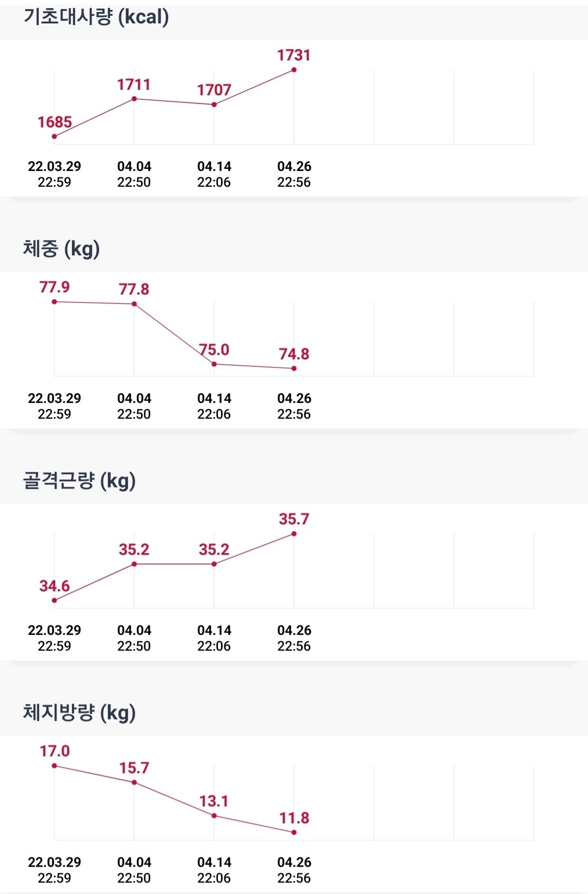Open the 체지방량 (kg) section header

pyautogui.click(x=79, y=713)
